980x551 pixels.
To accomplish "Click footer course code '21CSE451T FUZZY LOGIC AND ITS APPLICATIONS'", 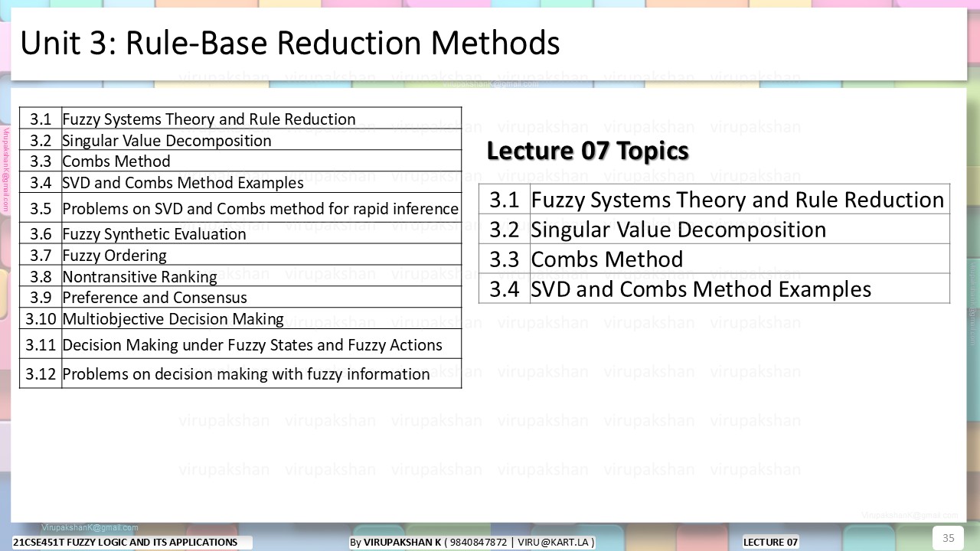I will click(x=126, y=543).
